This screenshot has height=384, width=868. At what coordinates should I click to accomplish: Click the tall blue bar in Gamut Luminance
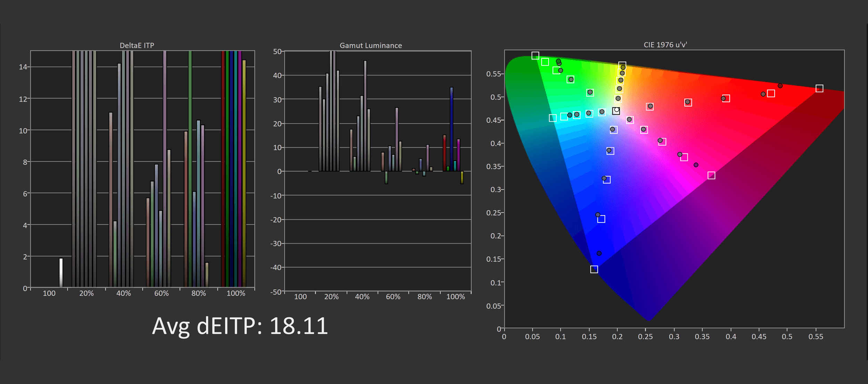(x=451, y=128)
